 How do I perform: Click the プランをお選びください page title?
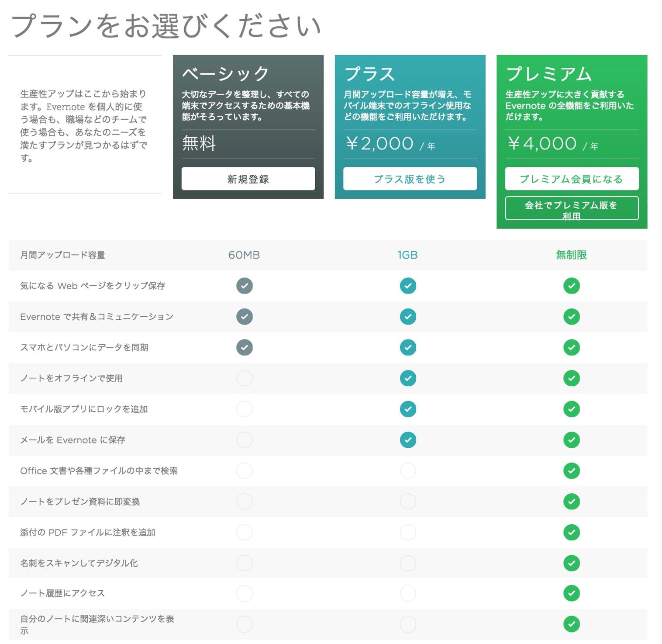[x=166, y=26]
